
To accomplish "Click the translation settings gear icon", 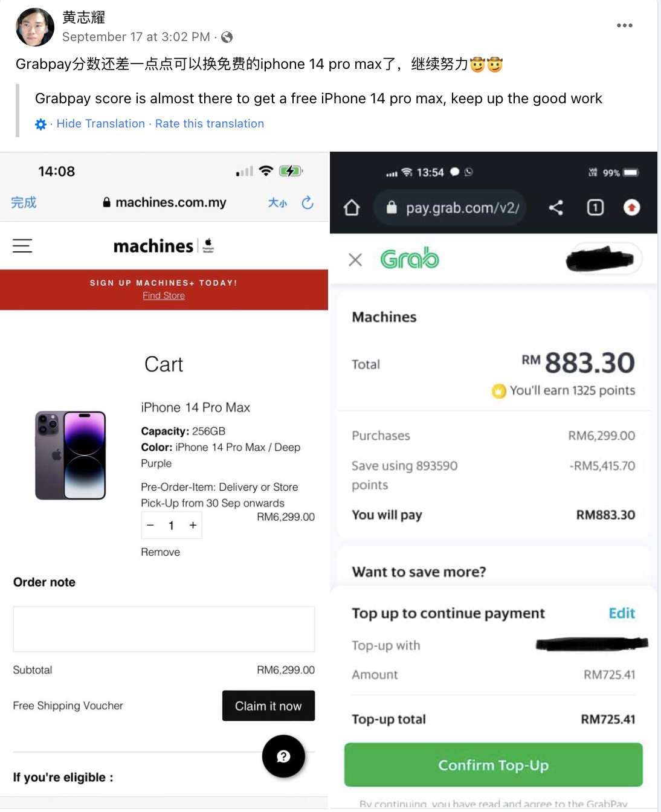I will pos(40,124).
